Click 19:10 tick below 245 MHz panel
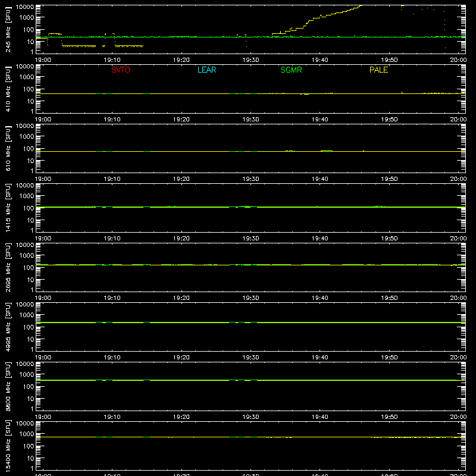 pos(112,60)
